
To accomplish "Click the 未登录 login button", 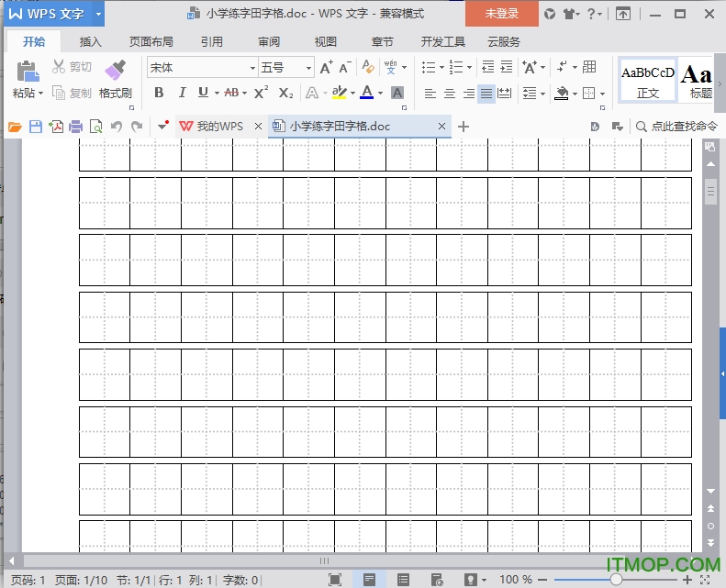I will click(502, 14).
